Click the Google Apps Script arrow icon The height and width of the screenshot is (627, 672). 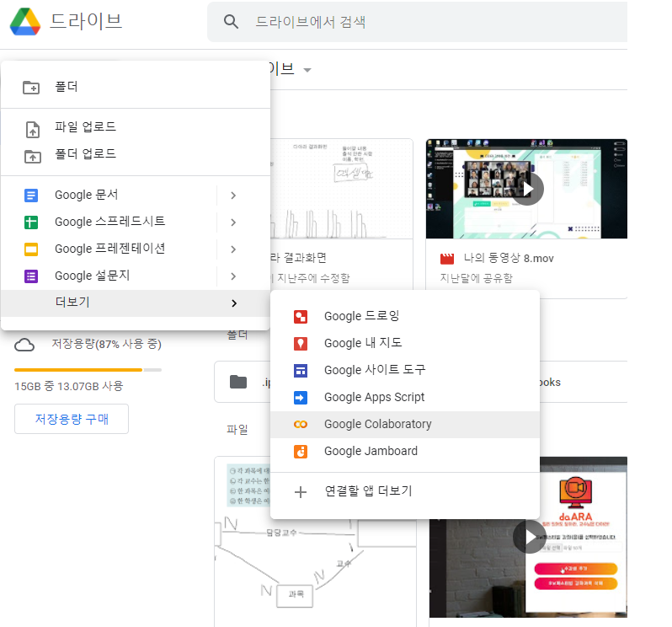tap(301, 398)
